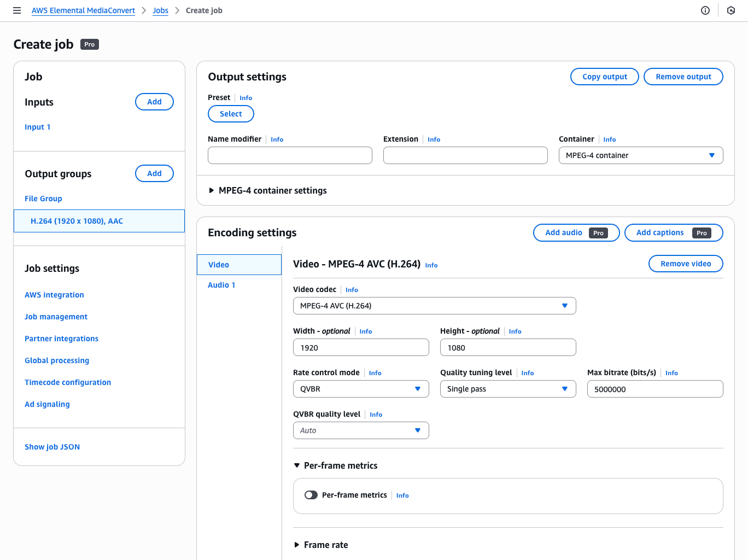Click the Remove video button

tap(686, 264)
